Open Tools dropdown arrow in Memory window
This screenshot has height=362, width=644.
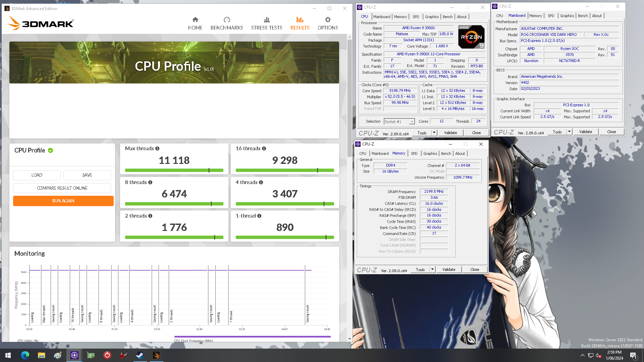pyautogui.click(x=432, y=269)
